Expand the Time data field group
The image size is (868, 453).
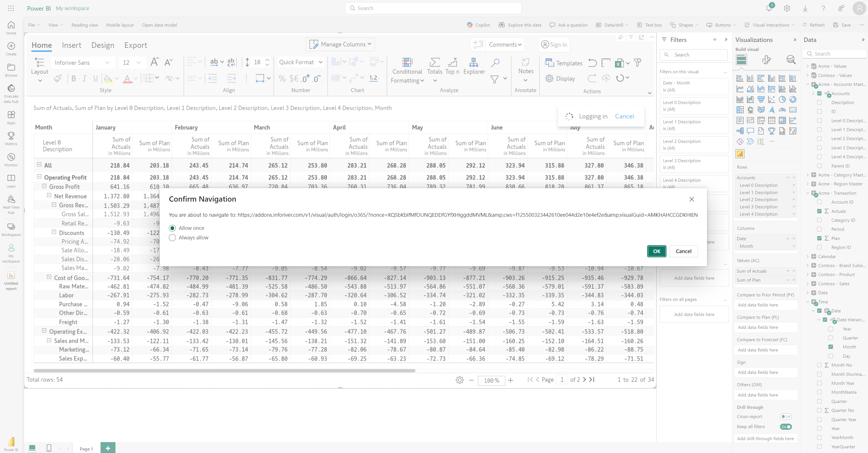[x=808, y=301]
